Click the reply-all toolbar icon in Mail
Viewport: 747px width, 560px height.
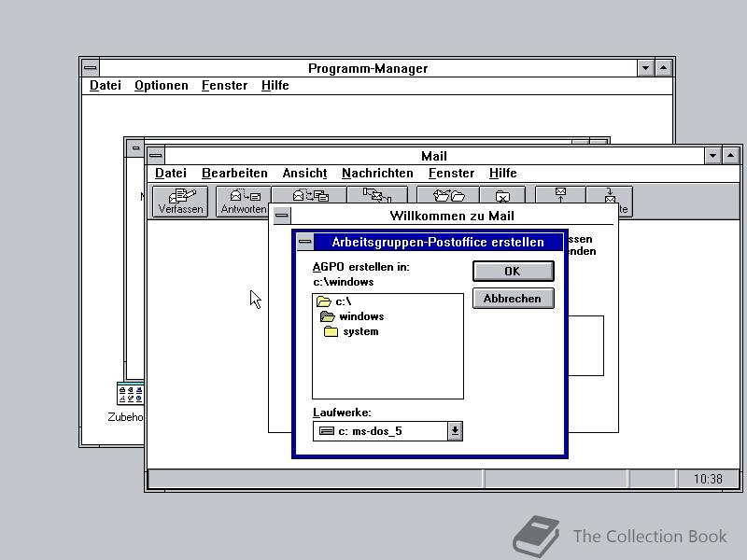click(x=310, y=195)
